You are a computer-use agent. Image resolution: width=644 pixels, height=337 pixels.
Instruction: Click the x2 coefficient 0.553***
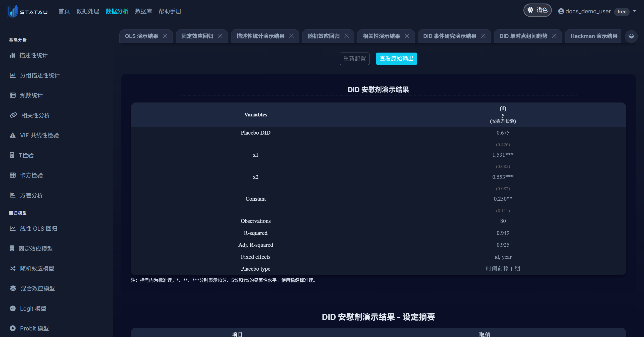503,177
